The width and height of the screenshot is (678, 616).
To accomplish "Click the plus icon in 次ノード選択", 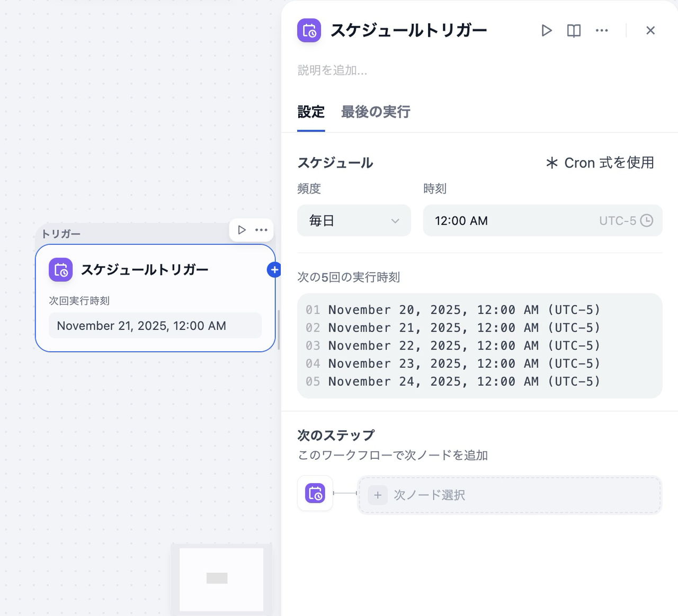I will point(378,495).
